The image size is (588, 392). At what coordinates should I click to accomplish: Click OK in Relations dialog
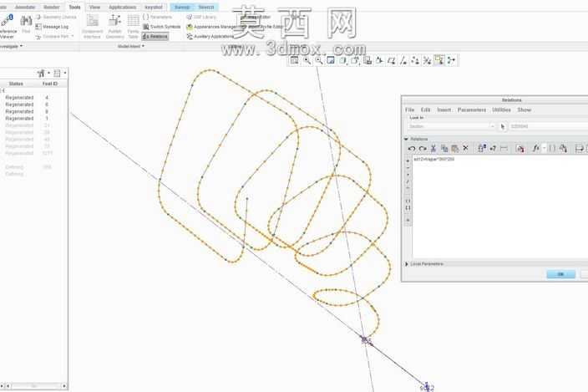click(x=561, y=274)
